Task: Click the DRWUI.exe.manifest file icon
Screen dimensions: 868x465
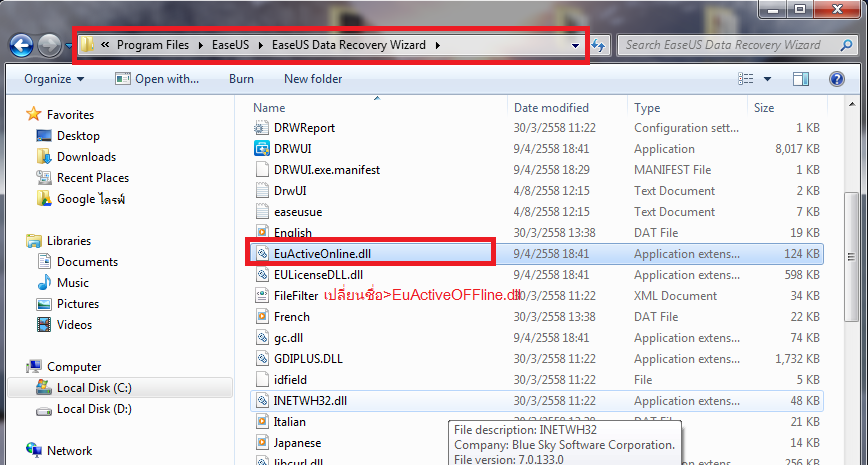Action: click(x=262, y=170)
